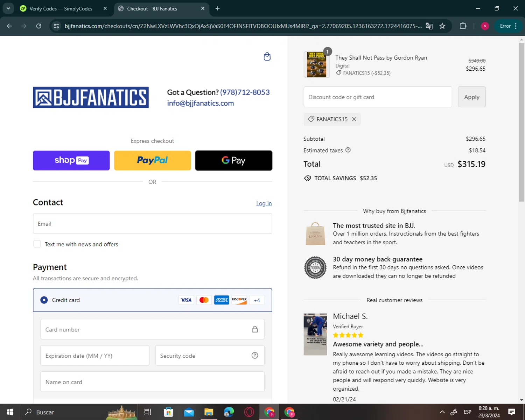525x420 pixels.
Task: Focus the Name on card field
Action: 153,382
